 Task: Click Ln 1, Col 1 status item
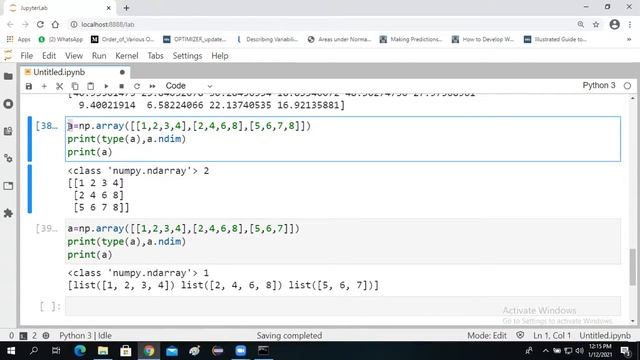[x=552, y=336]
